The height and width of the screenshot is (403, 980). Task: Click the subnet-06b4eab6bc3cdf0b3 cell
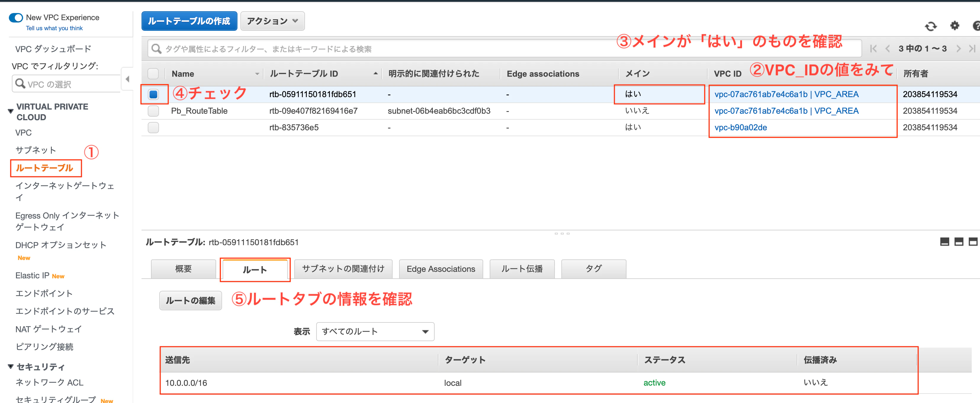[439, 111]
